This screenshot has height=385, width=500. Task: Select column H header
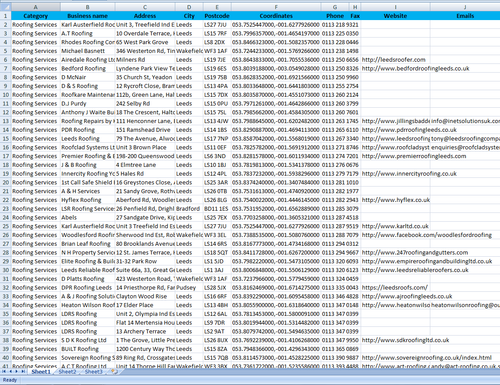point(355,7)
